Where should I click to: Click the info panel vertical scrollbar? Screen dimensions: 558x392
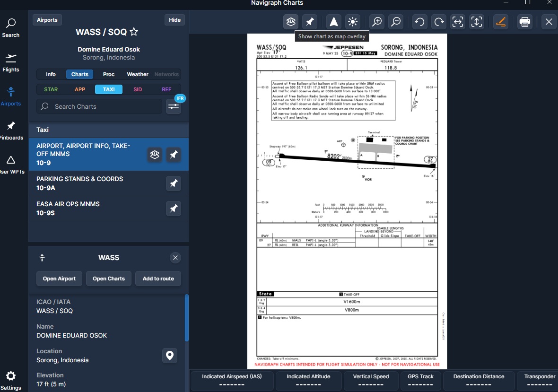point(186,318)
